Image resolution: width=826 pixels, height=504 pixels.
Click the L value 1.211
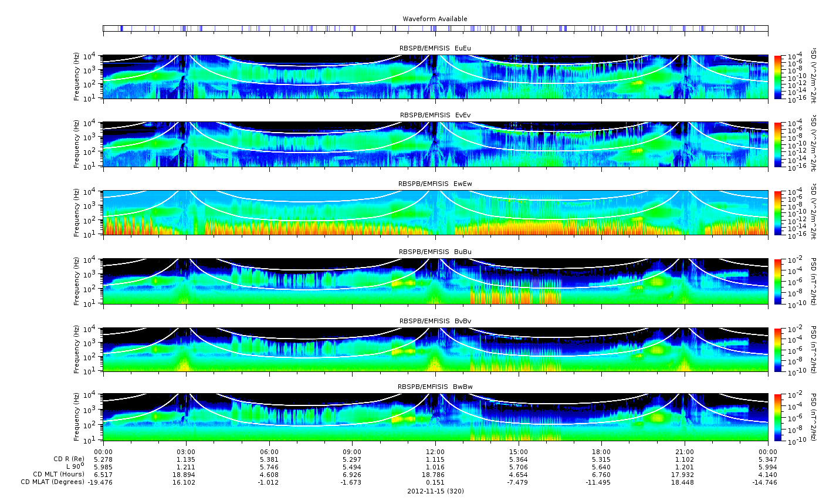(x=186, y=467)
